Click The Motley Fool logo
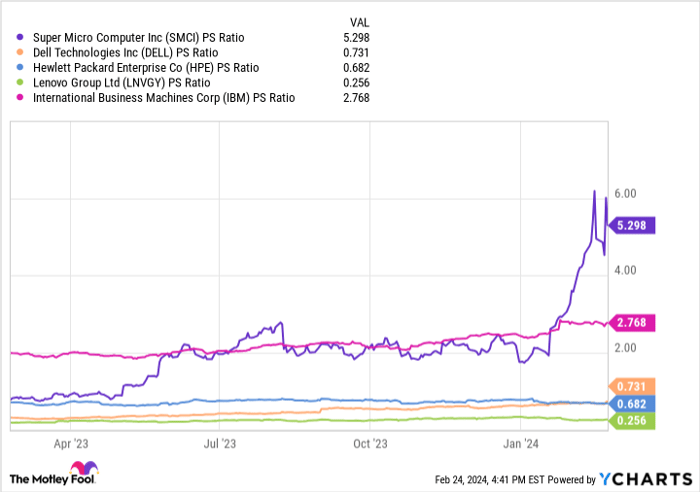700x492 pixels. coord(54,473)
